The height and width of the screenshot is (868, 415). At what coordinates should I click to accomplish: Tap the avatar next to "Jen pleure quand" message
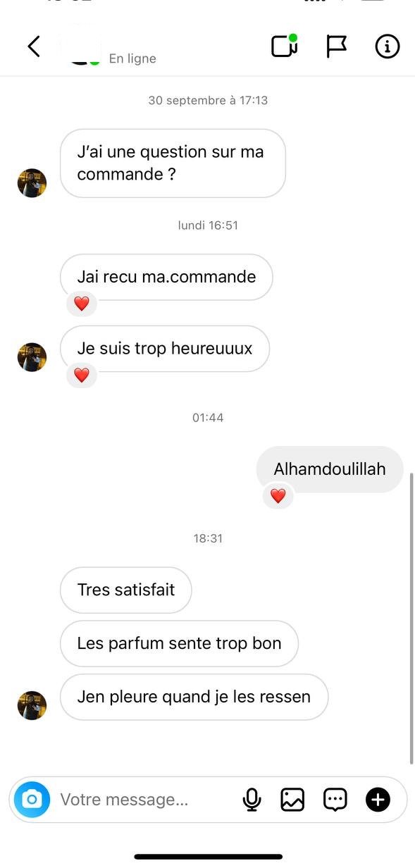pos(32,705)
